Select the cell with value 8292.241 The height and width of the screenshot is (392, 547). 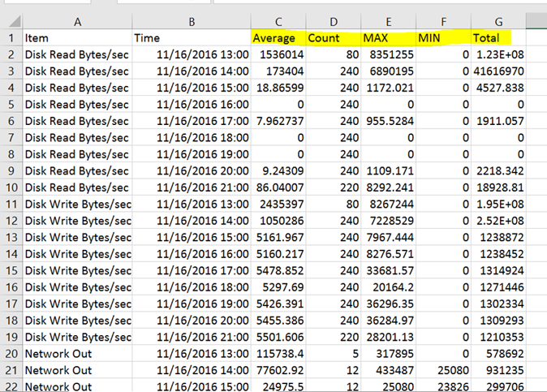388,187
